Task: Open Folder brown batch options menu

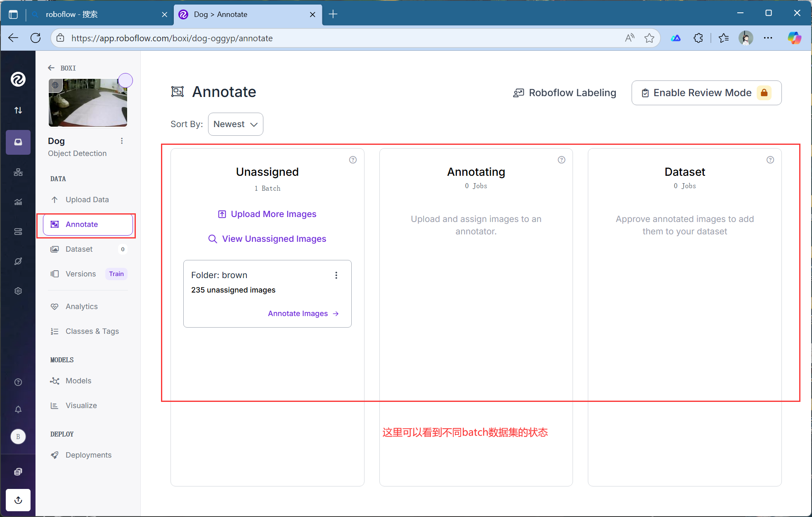Action: pyautogui.click(x=336, y=275)
